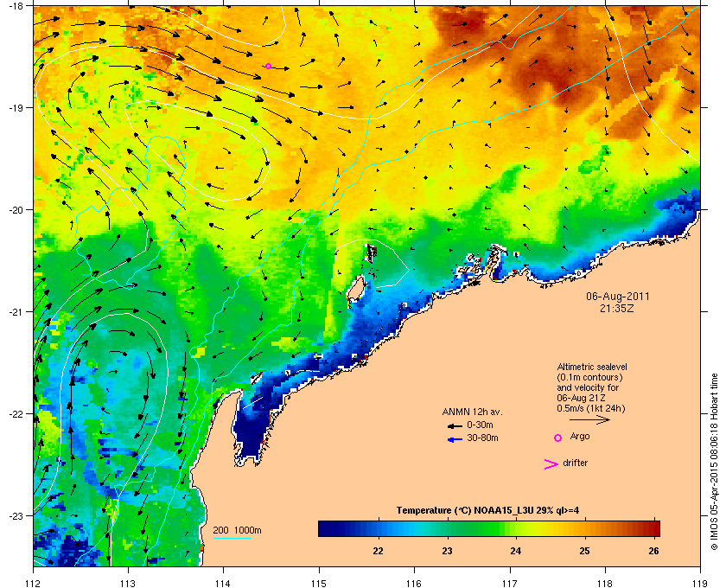Click the longitude axis label 118
Viewport: 726px width, 588px height.
(605, 584)
